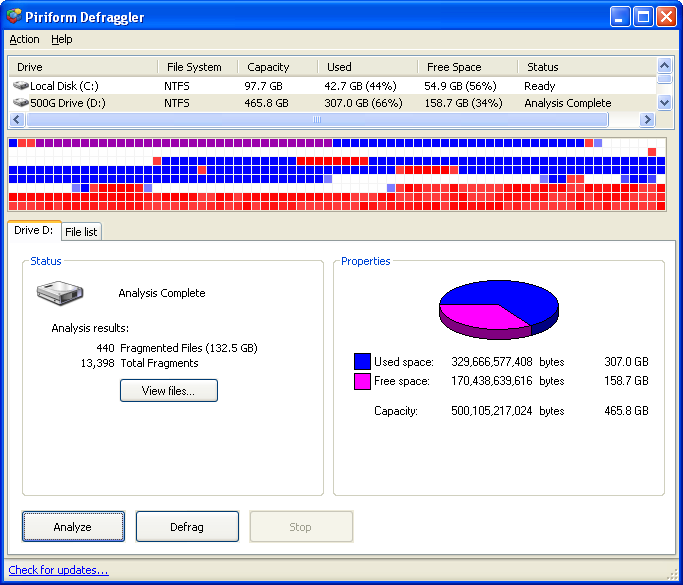Click the View files... button
The width and height of the screenshot is (683, 585).
[168, 391]
